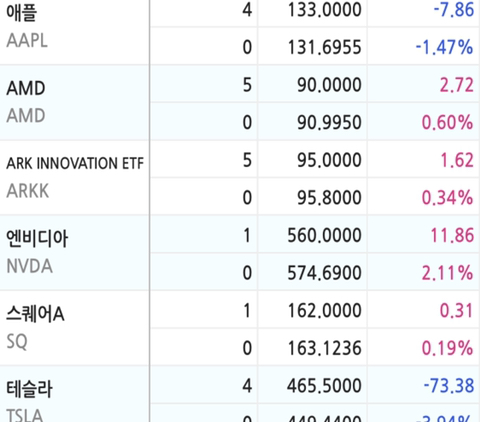Viewport: 480px width, 422px height.
Task: Click Apple current price 131.6955
Action: tap(324, 47)
